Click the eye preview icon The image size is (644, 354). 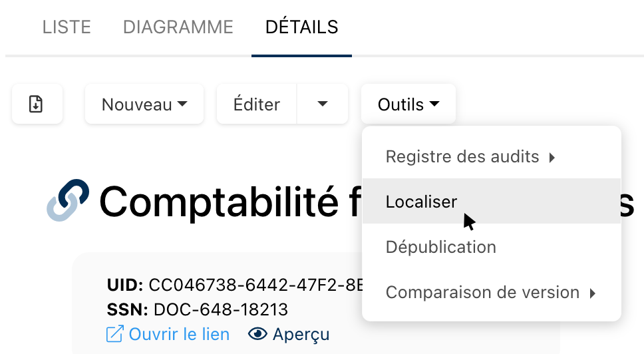pyautogui.click(x=257, y=333)
